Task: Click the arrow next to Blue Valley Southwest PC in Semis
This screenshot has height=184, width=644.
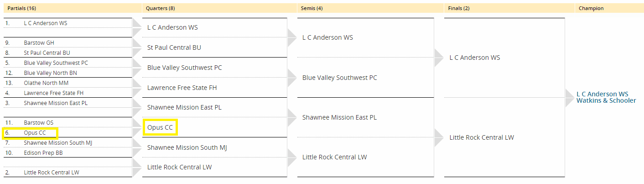Action: (292, 78)
